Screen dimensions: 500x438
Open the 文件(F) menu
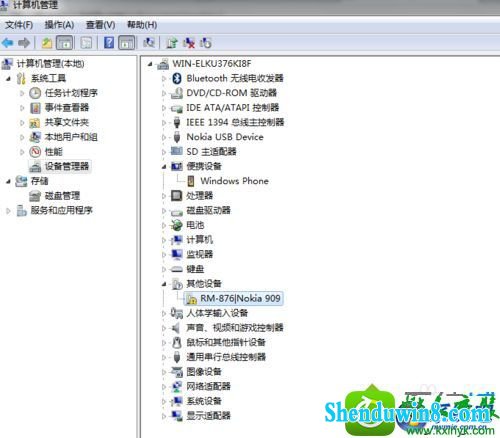pos(19,25)
